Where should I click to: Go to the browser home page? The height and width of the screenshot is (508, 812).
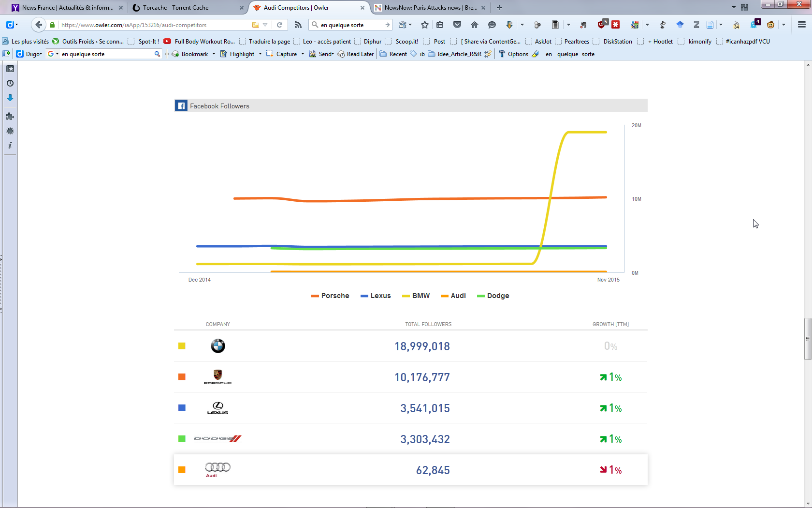(475, 25)
